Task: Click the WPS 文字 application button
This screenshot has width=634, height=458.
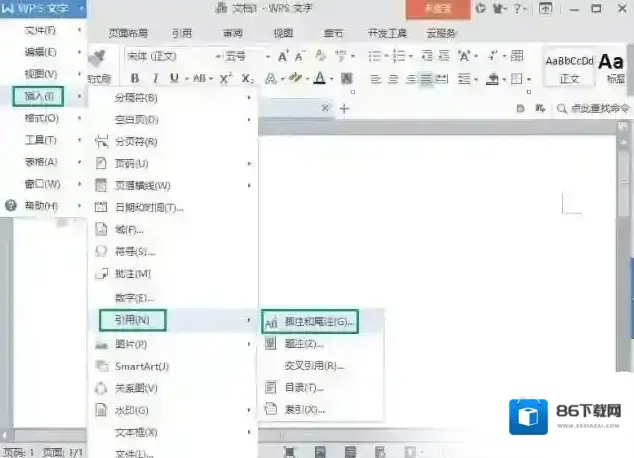Action: click(x=43, y=8)
